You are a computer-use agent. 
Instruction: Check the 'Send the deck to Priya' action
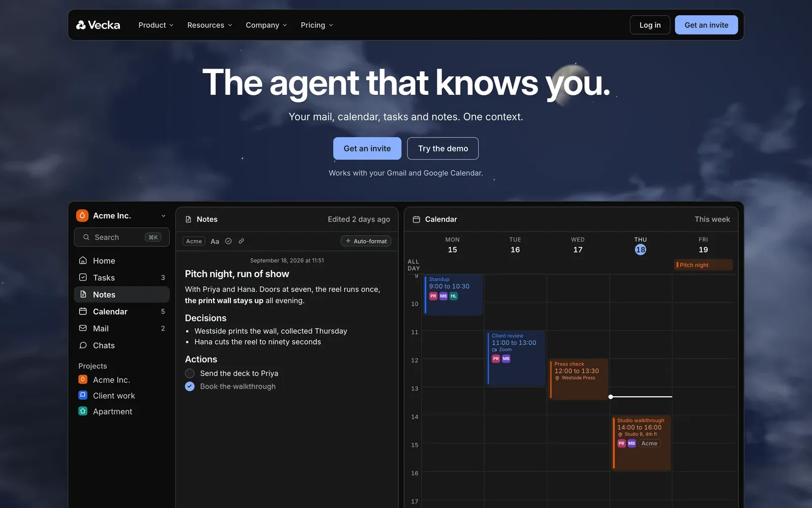pos(190,373)
